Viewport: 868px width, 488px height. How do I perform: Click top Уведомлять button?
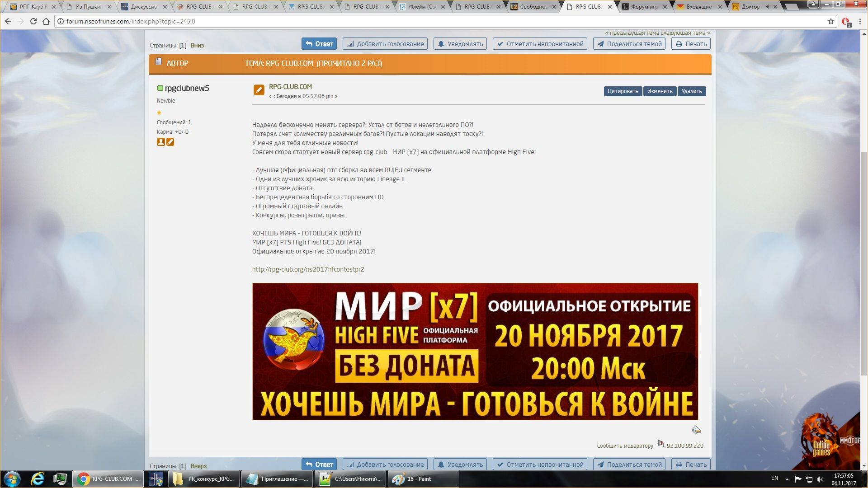[460, 44]
